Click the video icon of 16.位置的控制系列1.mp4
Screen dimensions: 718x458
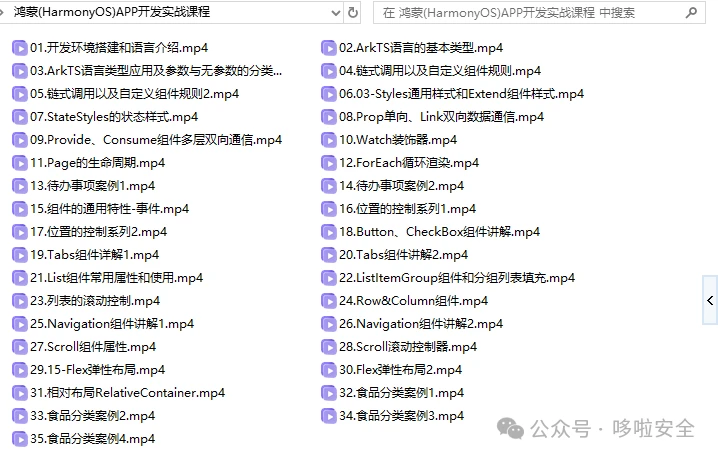(329, 209)
